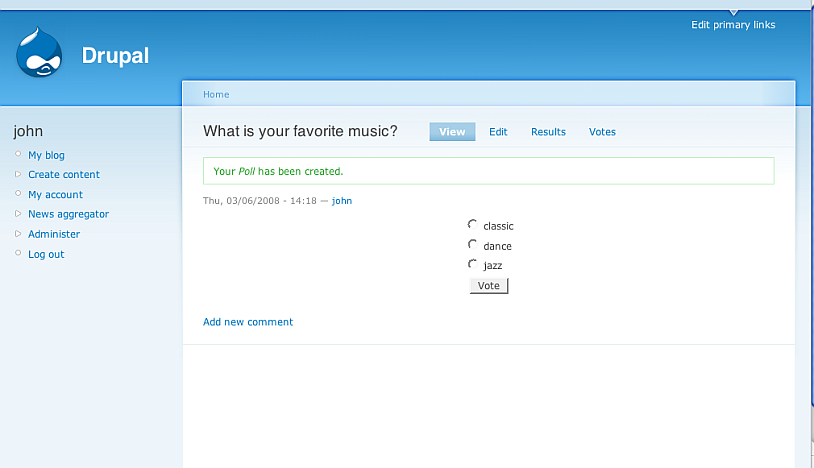Switch to the Edit tab
Screen dimensions: 814x468
coord(498,132)
